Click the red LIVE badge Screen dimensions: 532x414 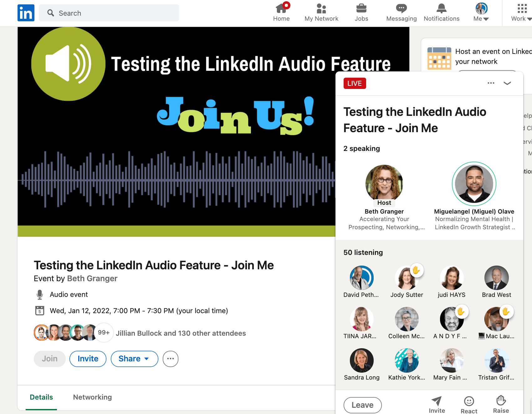pyautogui.click(x=355, y=83)
